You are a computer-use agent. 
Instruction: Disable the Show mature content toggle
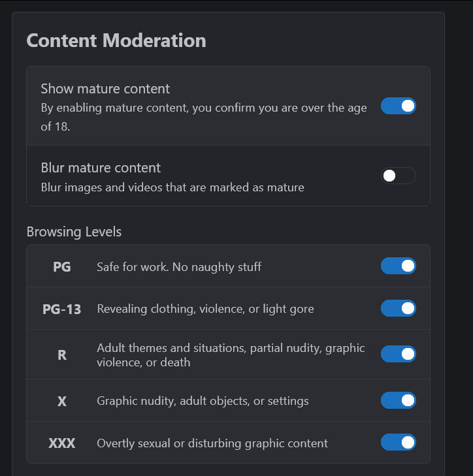(x=398, y=106)
